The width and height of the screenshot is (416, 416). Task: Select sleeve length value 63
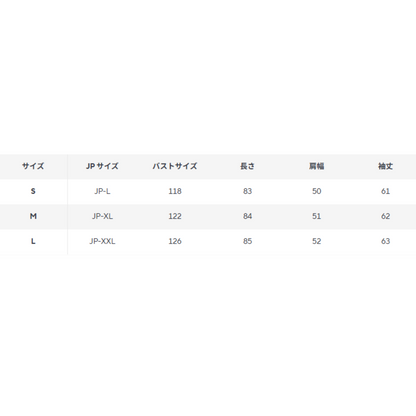385,241
